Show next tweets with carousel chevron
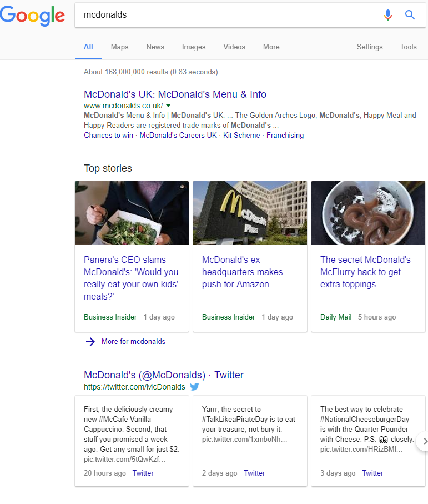The image size is (428, 504). [x=424, y=441]
